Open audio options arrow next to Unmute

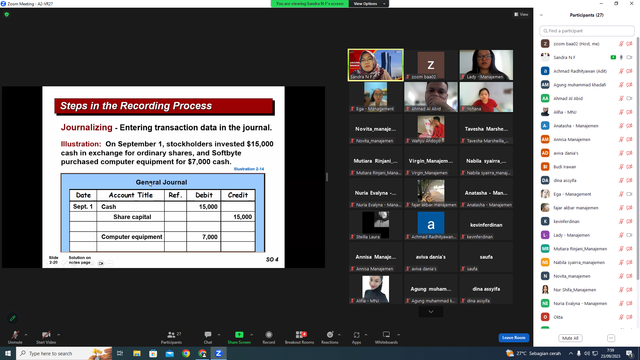tap(26, 335)
